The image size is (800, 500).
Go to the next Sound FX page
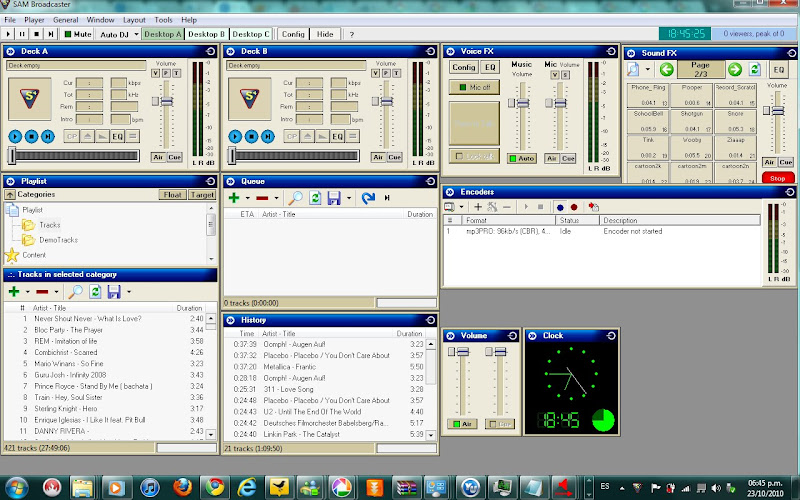click(x=735, y=69)
